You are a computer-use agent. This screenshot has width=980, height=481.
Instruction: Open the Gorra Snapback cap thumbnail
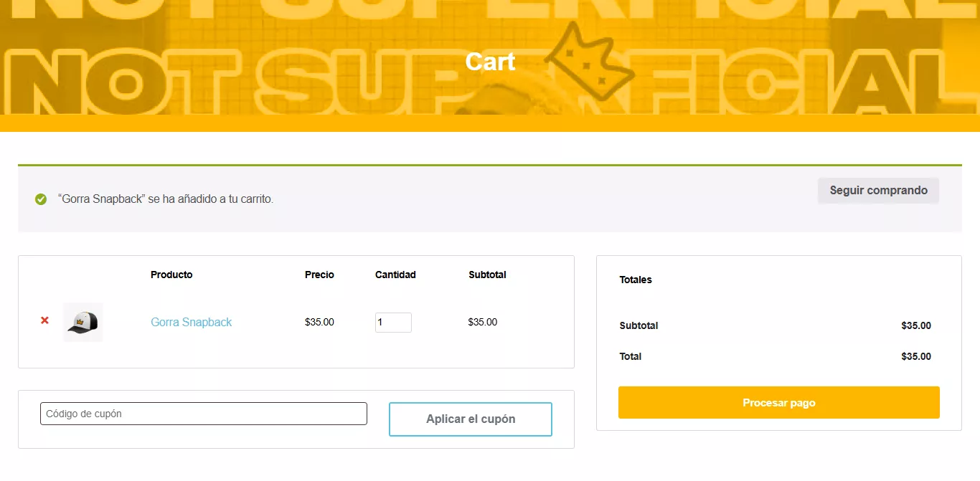click(83, 323)
